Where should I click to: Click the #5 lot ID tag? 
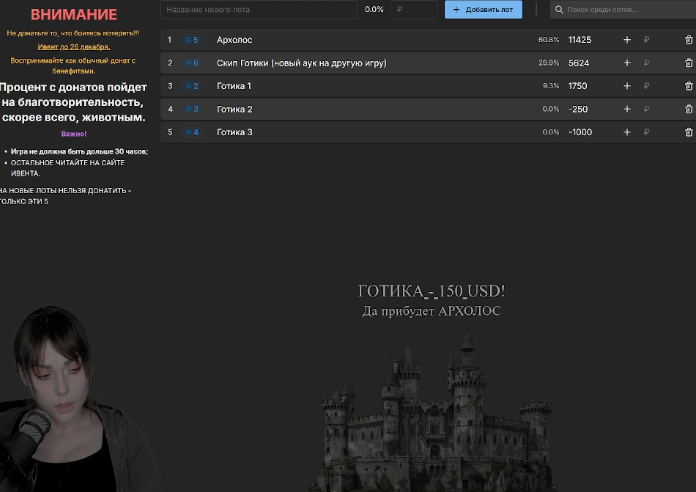192,40
